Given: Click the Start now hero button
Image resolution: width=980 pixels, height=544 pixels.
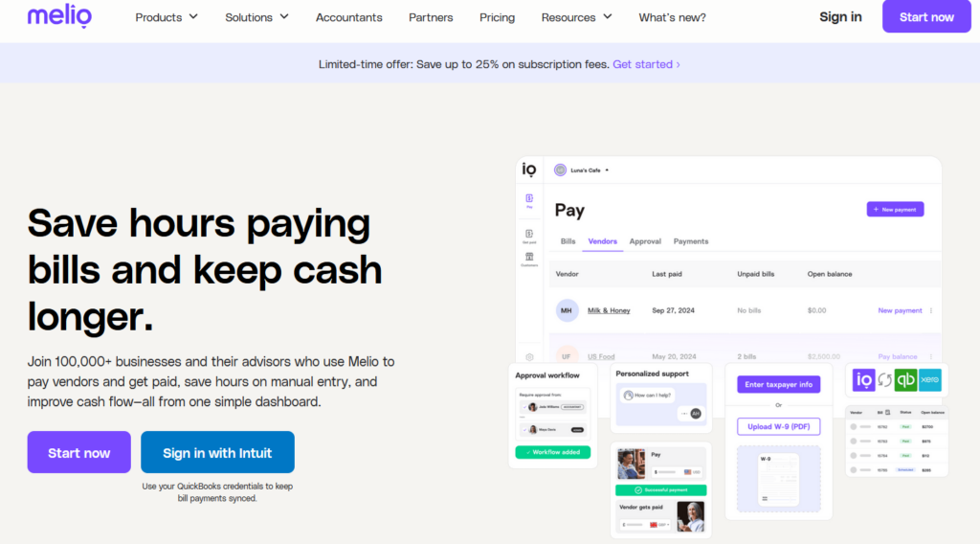Looking at the screenshot, I should pos(78,452).
